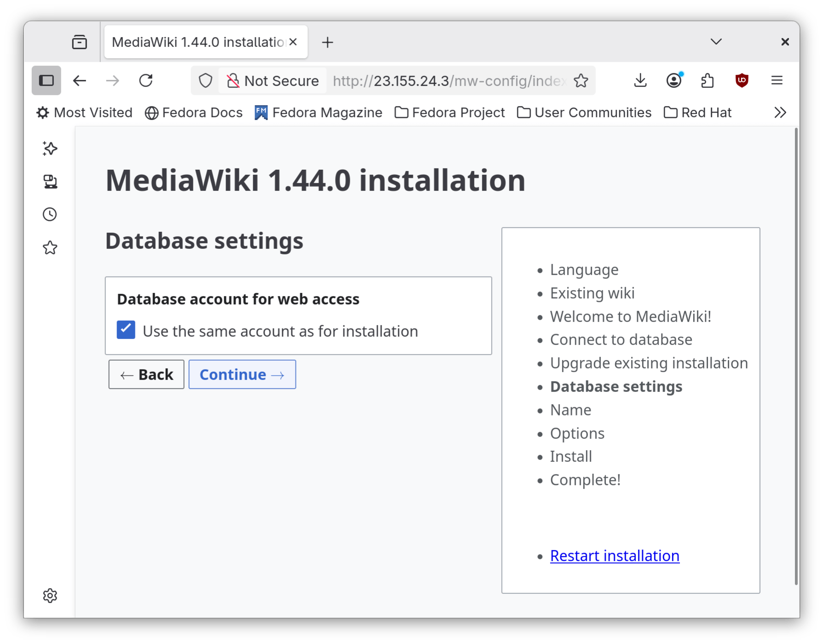The width and height of the screenshot is (823, 644).
Task: Bookmark this page with the star icon
Action: [x=581, y=80]
